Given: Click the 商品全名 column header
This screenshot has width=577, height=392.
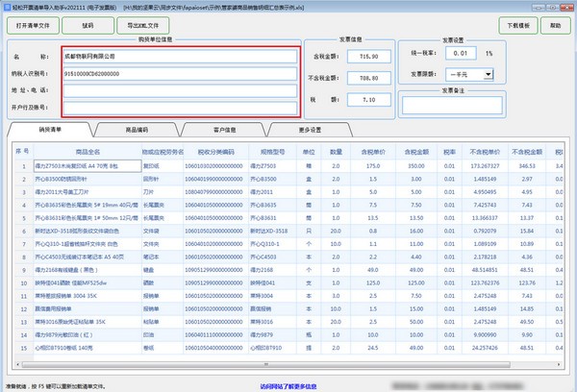Looking at the screenshot, I should 87,152.
